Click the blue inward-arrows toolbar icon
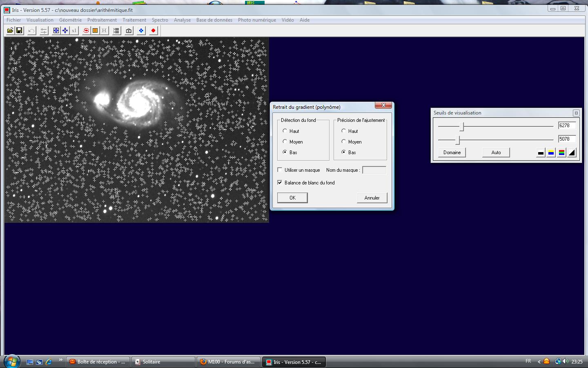 pyautogui.click(x=65, y=31)
